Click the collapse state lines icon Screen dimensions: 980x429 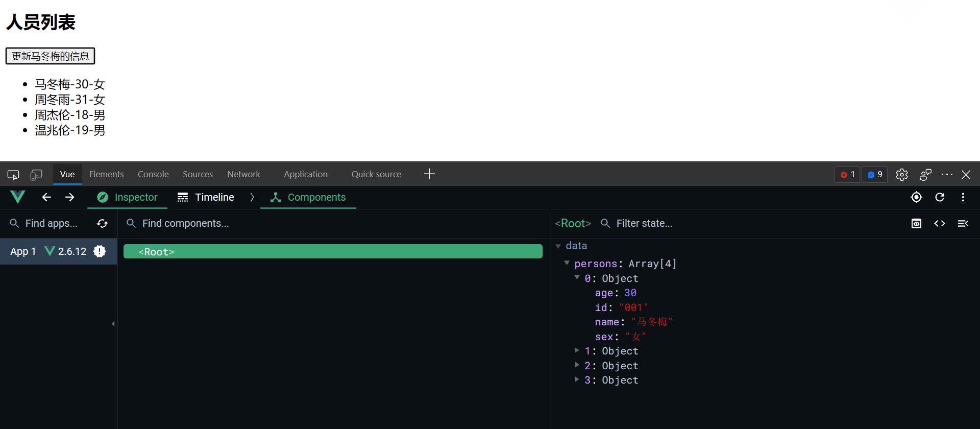(963, 224)
